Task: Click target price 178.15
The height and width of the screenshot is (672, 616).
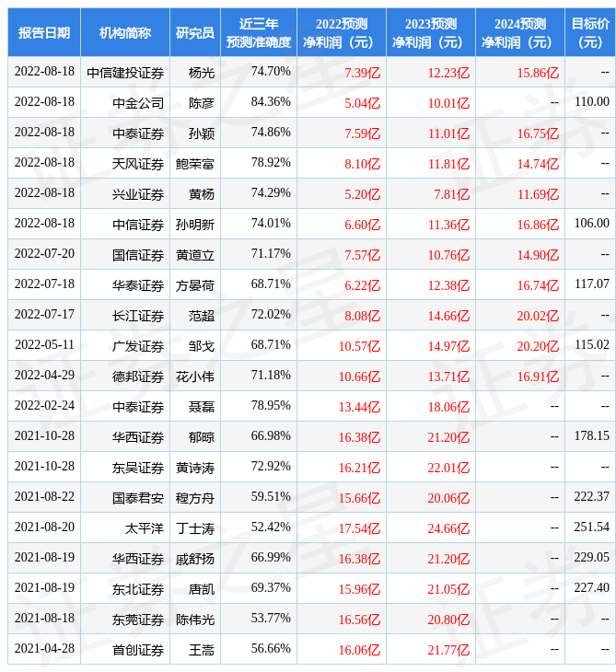Action: (x=590, y=436)
